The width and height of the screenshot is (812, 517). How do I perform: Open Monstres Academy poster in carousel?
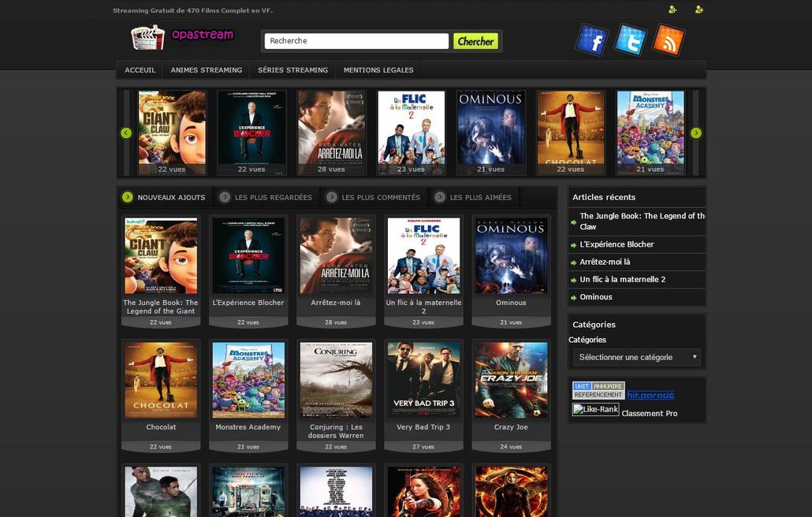(650, 132)
